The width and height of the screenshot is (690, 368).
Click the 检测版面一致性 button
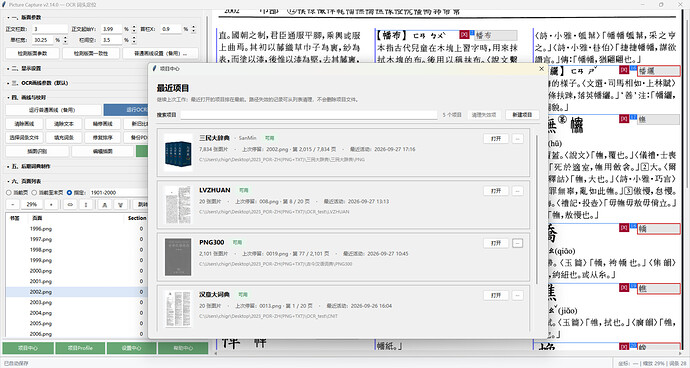pos(91,53)
